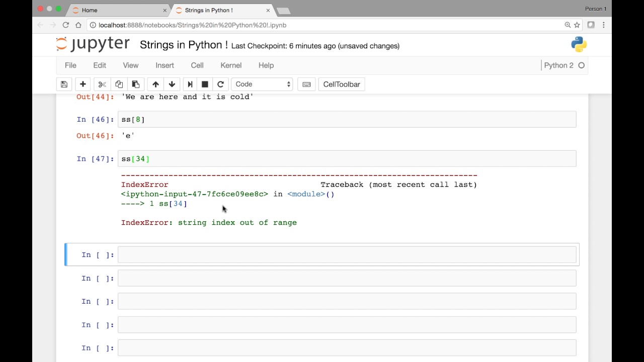Paste cells below icon in toolbar
Viewport: 644px width, 362px height.
pos(136,84)
